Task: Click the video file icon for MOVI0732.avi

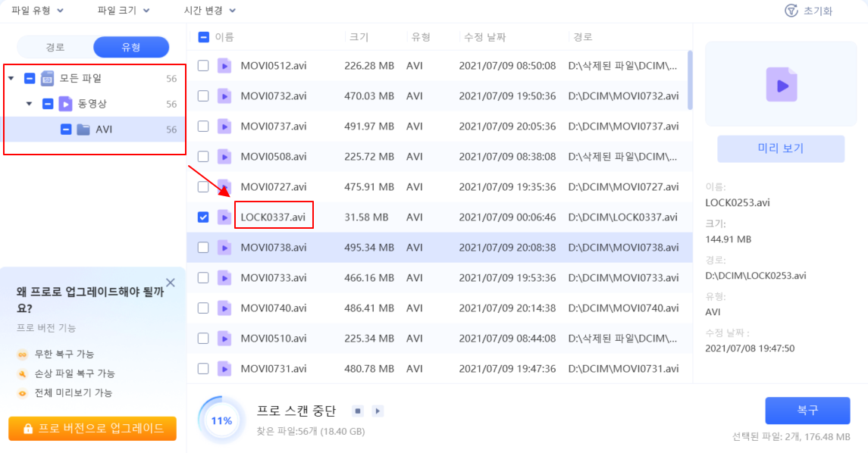Action: click(x=224, y=96)
